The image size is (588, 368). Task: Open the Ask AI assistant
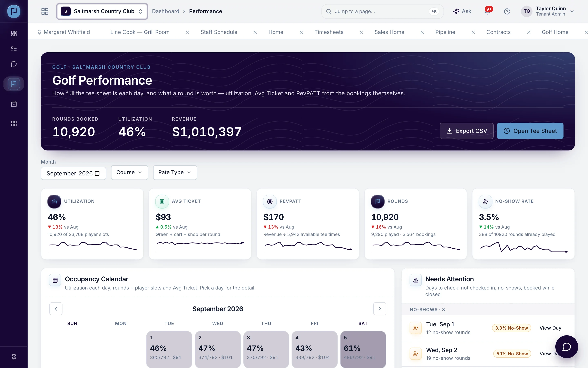point(462,11)
